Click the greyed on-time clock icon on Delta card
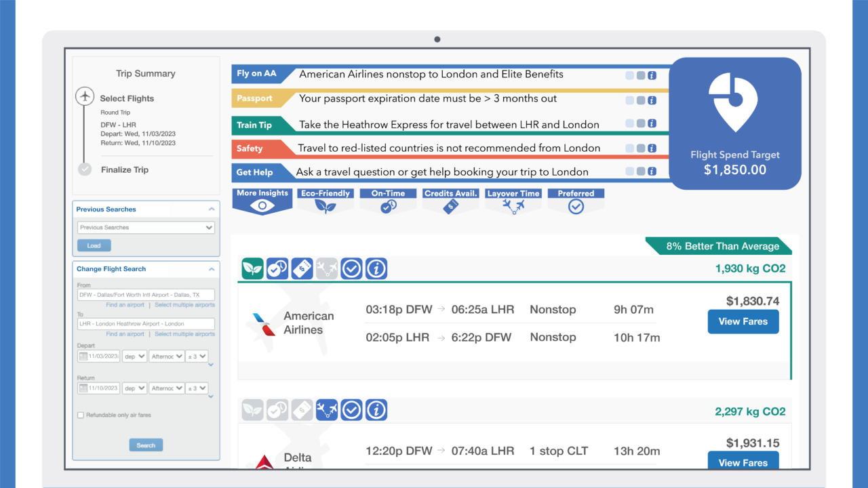The width and height of the screenshot is (868, 488). coord(277,409)
